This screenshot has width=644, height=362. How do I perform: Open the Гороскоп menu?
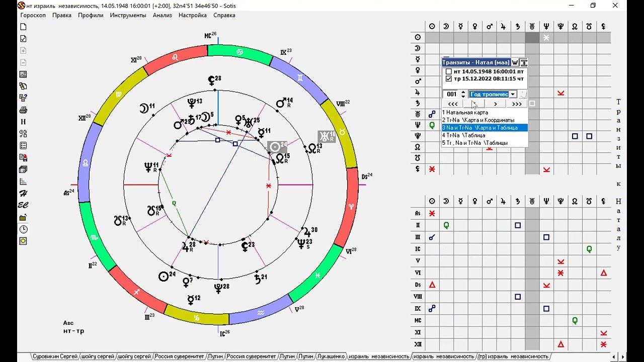click(x=33, y=15)
